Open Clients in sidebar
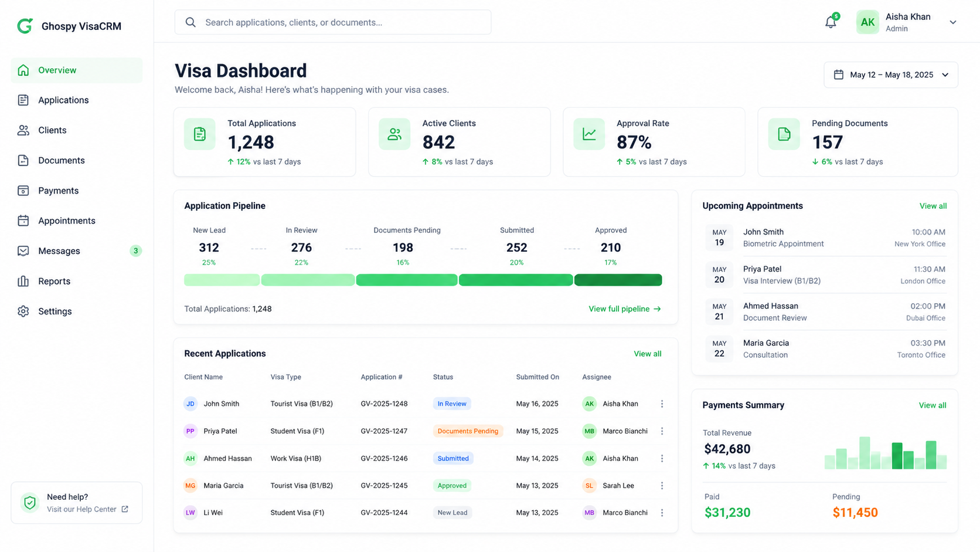Screen dimensions: 980x552 pyautogui.click(x=77, y=130)
